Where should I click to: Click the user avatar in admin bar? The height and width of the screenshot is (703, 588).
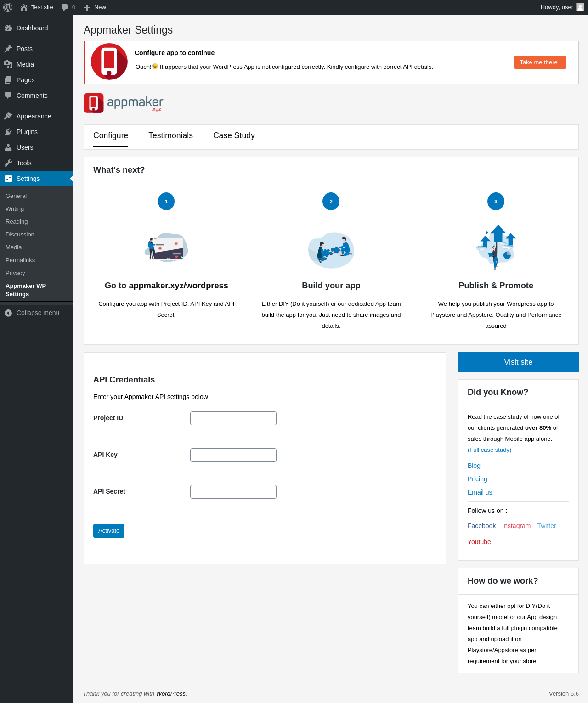[580, 7]
